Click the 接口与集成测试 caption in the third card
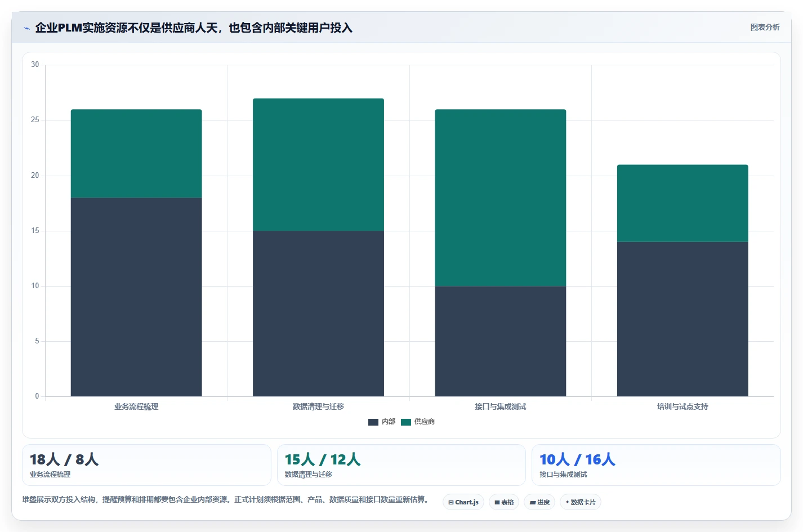The height and width of the screenshot is (532, 803). (563, 475)
